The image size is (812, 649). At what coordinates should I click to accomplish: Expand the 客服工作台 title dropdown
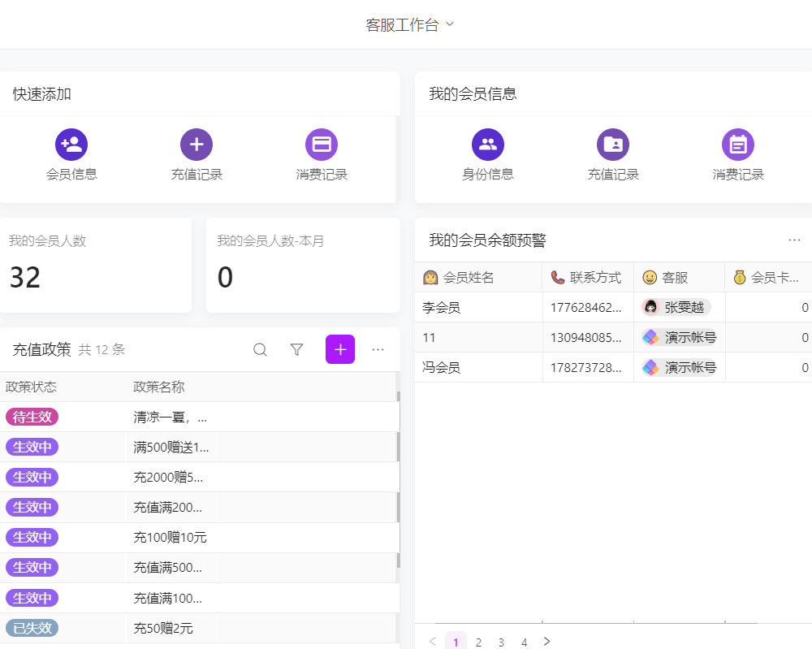click(451, 24)
